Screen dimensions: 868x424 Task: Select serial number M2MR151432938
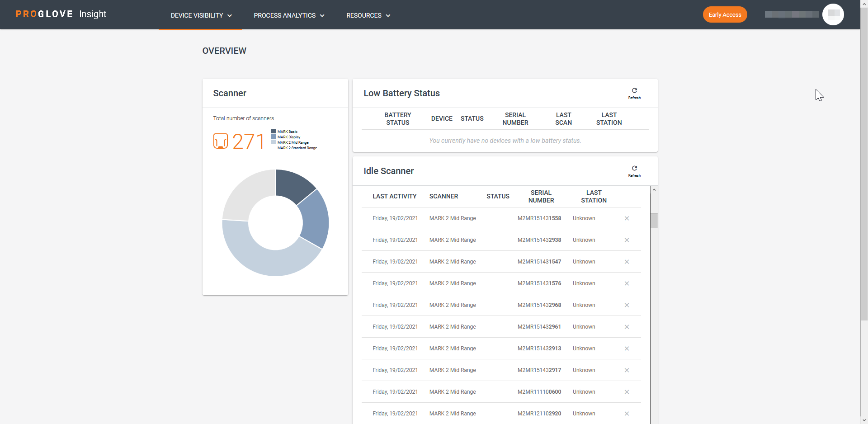coord(539,240)
